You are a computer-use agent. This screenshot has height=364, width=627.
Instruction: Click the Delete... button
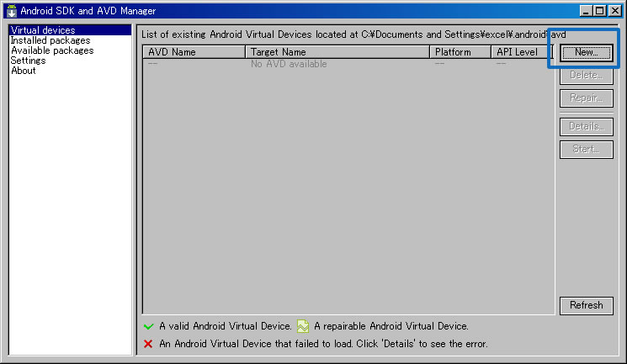click(587, 75)
